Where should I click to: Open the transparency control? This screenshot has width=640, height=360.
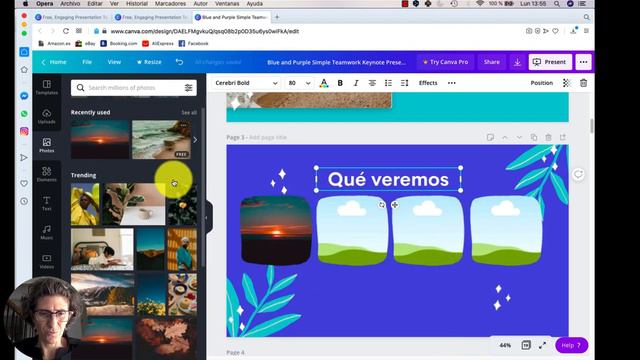click(567, 83)
